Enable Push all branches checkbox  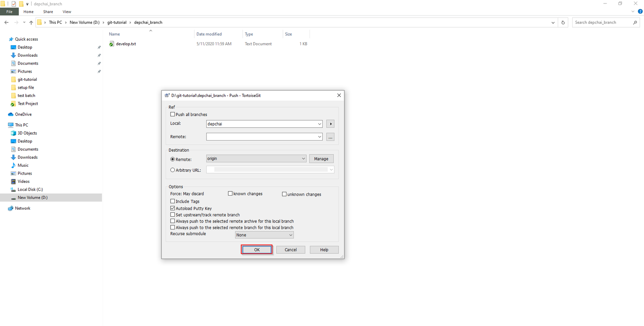[x=173, y=114]
